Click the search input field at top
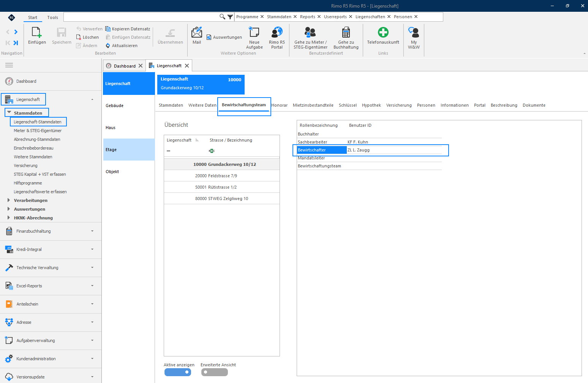The height and width of the screenshot is (383, 588). pyautogui.click(x=141, y=17)
